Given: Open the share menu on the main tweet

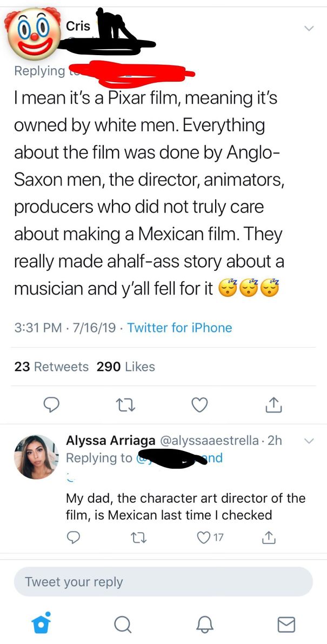Looking at the screenshot, I should tap(274, 404).
